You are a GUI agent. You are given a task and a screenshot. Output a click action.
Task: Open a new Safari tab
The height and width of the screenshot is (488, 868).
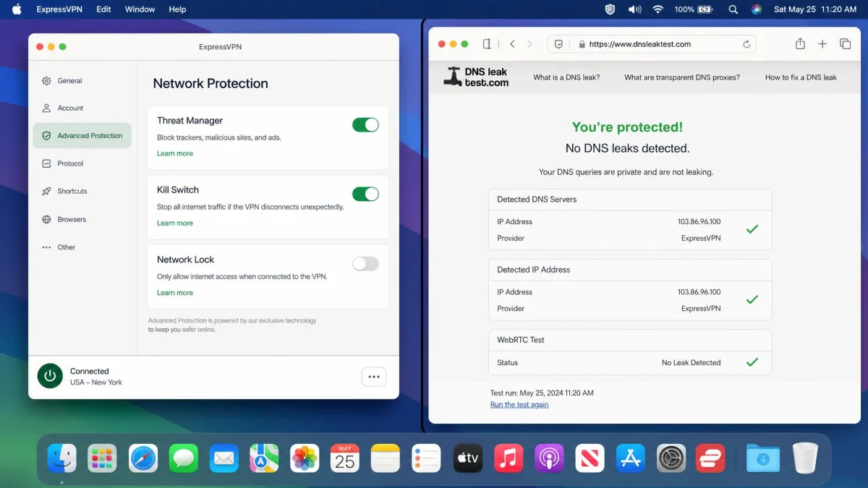tap(822, 44)
